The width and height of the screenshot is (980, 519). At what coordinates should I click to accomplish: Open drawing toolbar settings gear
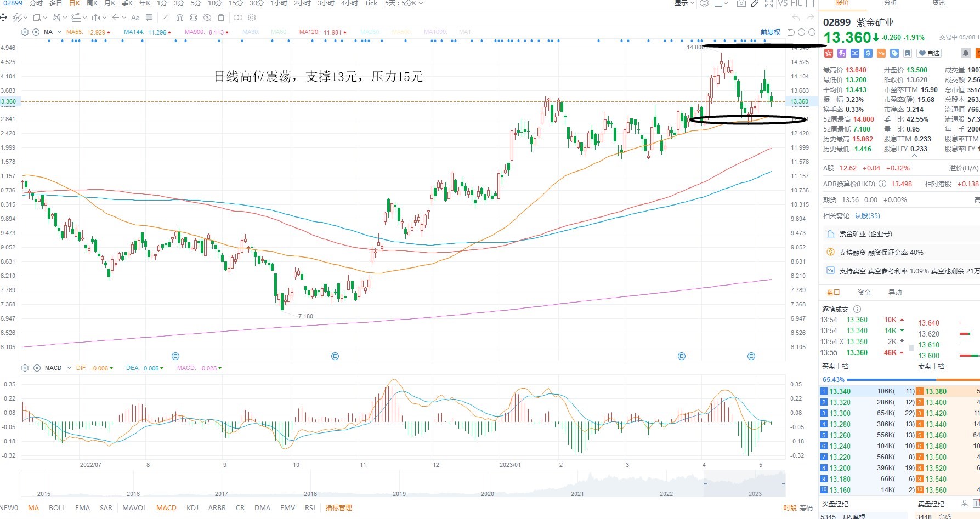252,18
